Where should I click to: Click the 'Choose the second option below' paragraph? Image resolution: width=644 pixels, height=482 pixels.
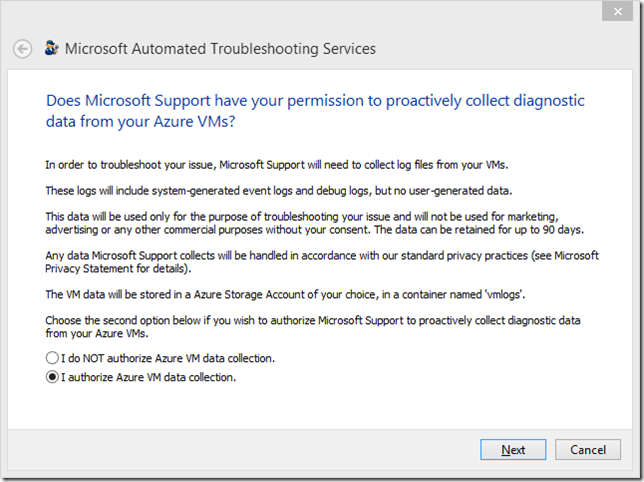pos(313,327)
